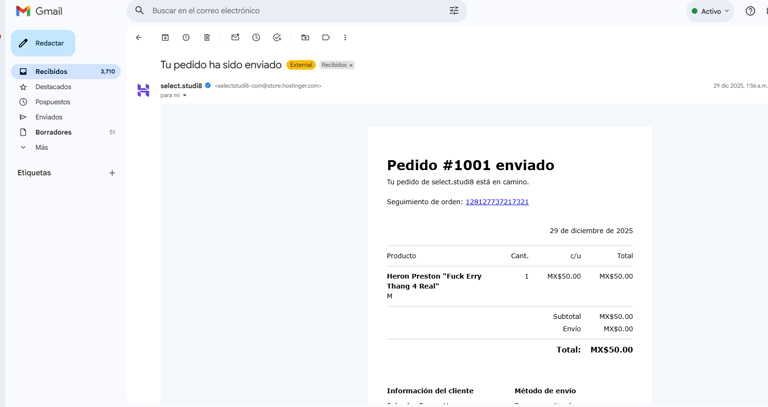
Task: Open the Help question mark icon
Action: [x=750, y=11]
